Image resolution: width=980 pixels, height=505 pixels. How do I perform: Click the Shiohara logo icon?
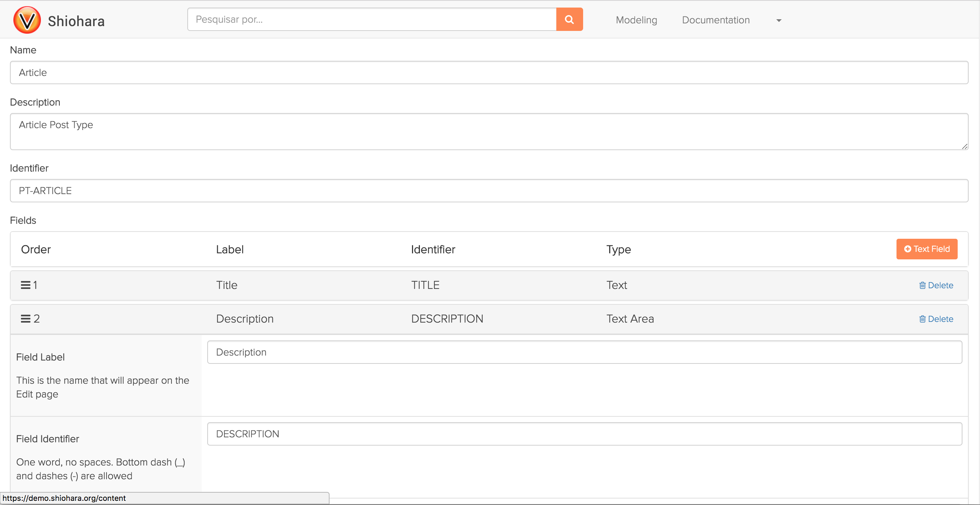pyautogui.click(x=27, y=20)
